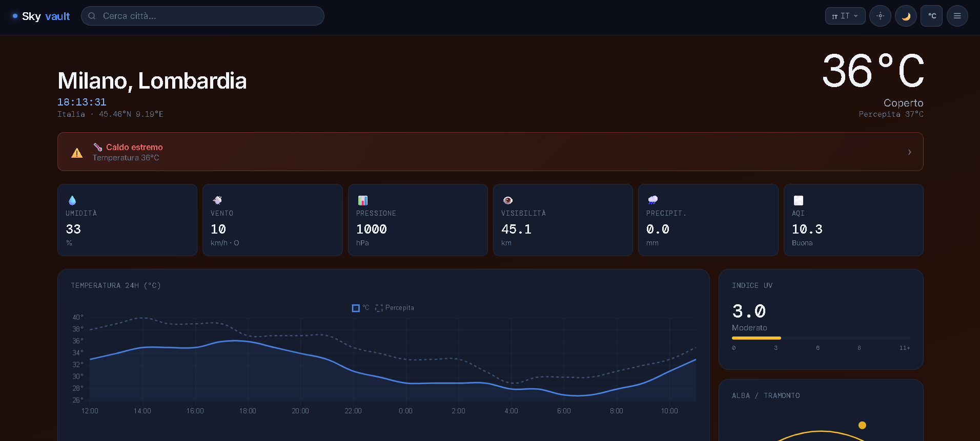Click the Moderato UV label
This screenshot has height=441, width=980.
pyautogui.click(x=749, y=328)
